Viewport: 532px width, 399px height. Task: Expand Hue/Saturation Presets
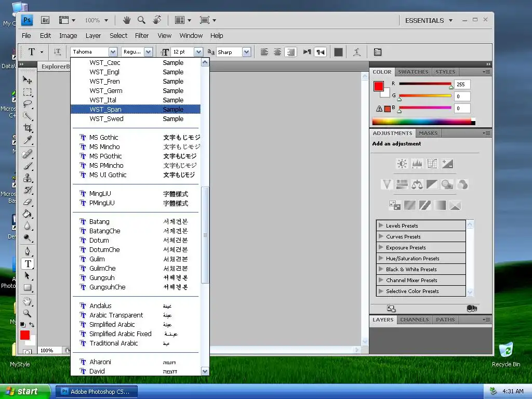(381, 258)
